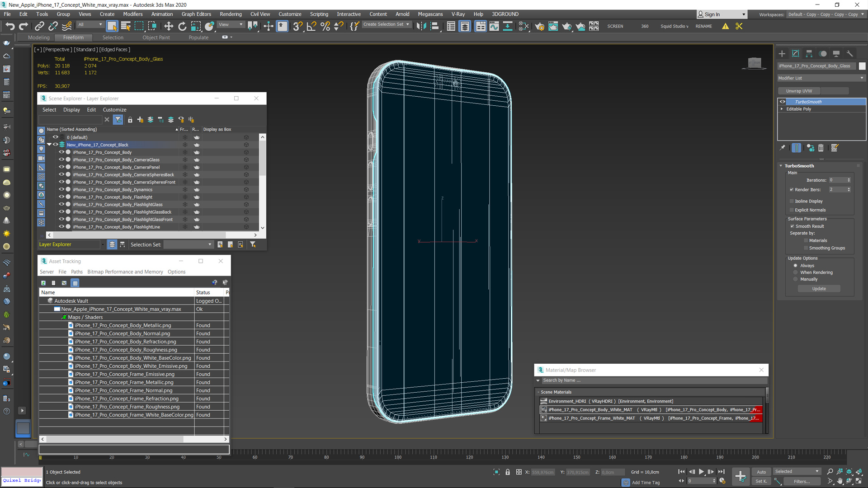
Task: Toggle Selection Lock padlock icon
Action: (508, 472)
